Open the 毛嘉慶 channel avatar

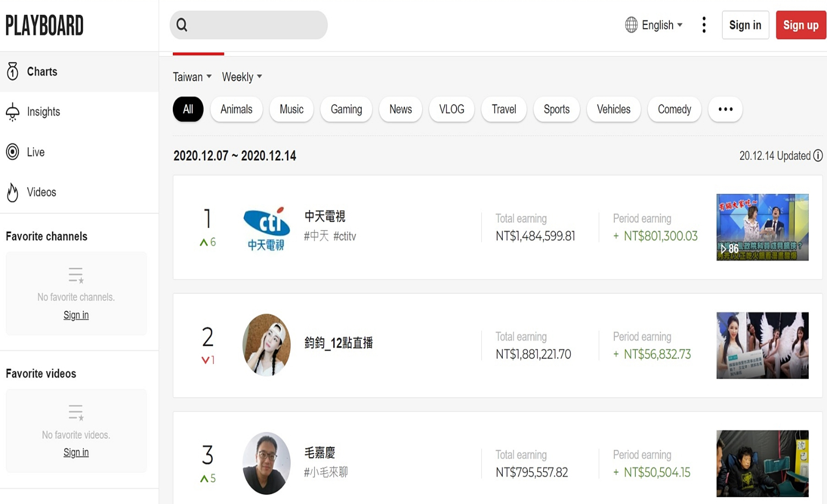[267, 463]
